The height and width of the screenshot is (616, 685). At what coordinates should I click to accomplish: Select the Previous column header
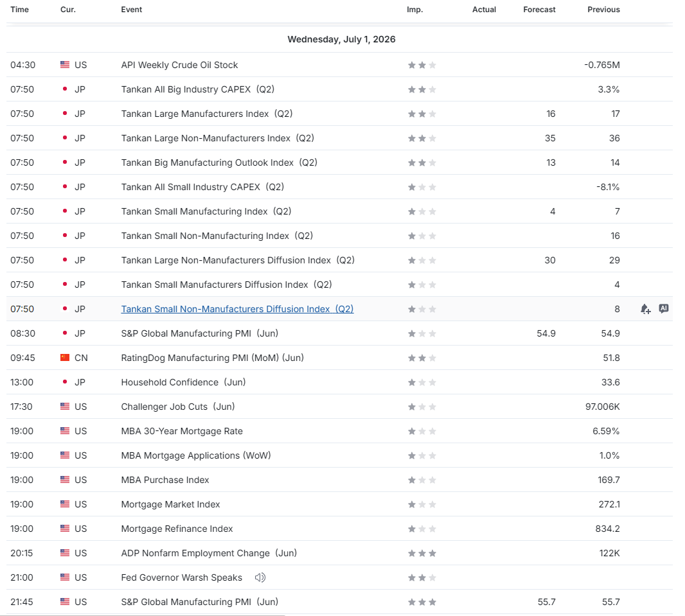[x=604, y=10]
